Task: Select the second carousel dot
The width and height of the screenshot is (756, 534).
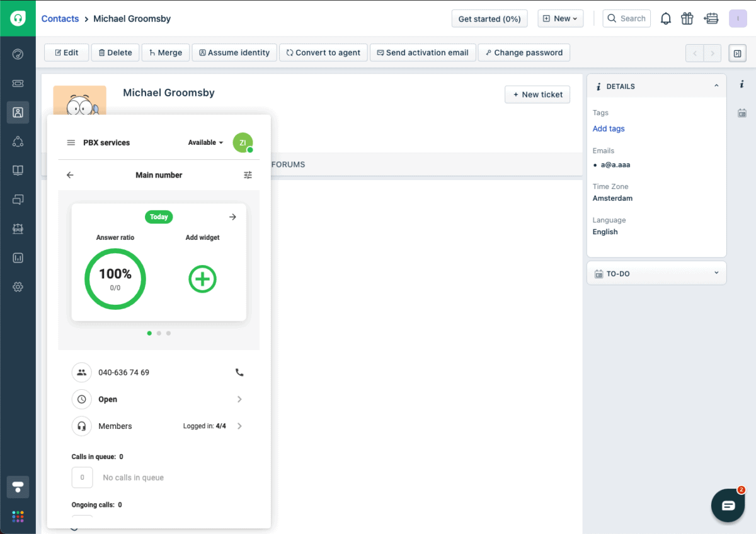Action: pyautogui.click(x=159, y=333)
